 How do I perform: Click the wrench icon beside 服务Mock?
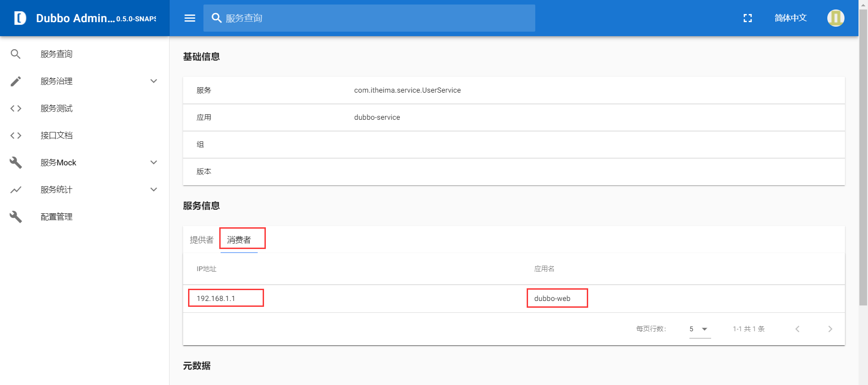click(16, 163)
